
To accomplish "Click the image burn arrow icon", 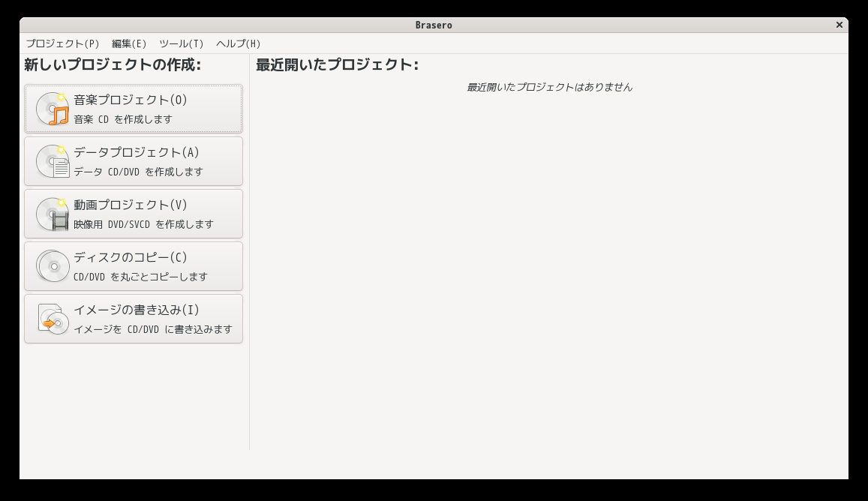I will [x=53, y=319].
